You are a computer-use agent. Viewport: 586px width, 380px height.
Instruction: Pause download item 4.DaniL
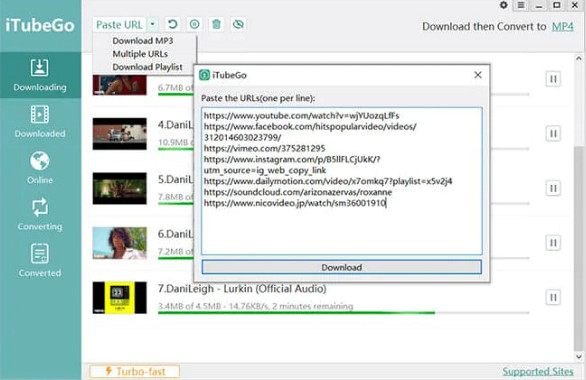pyautogui.click(x=553, y=134)
